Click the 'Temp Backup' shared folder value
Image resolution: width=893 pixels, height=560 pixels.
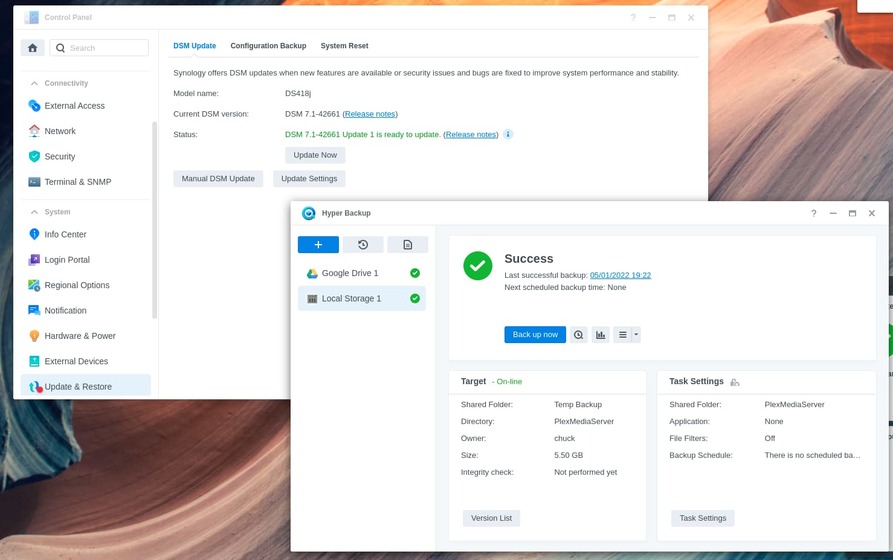pos(578,404)
